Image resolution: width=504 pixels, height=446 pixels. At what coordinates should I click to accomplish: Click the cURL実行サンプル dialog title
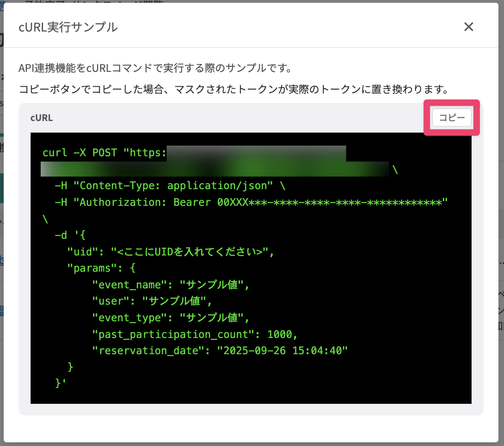[x=68, y=27]
